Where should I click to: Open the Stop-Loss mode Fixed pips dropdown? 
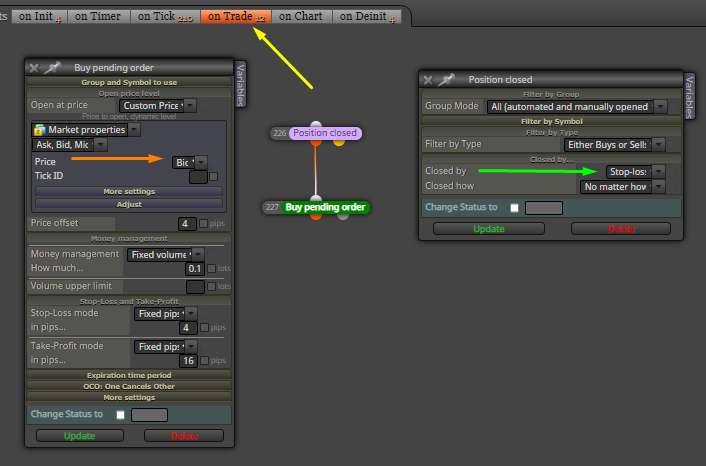(165, 314)
